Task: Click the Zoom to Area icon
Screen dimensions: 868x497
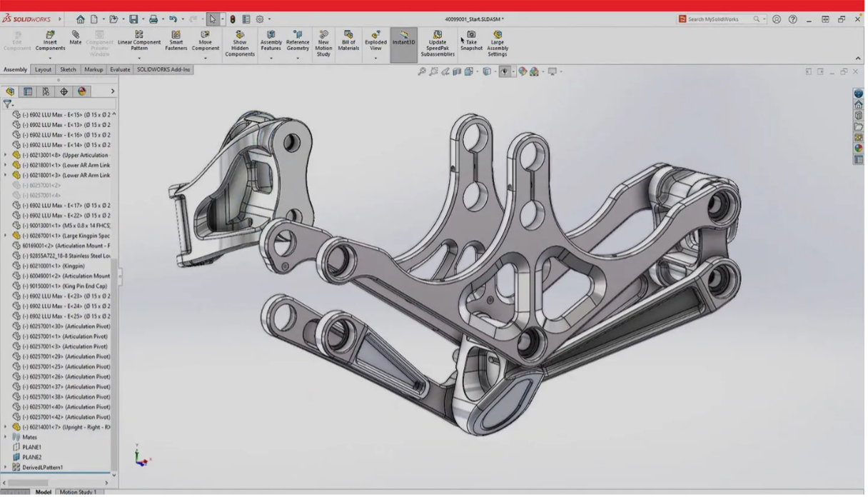Action: (434, 71)
